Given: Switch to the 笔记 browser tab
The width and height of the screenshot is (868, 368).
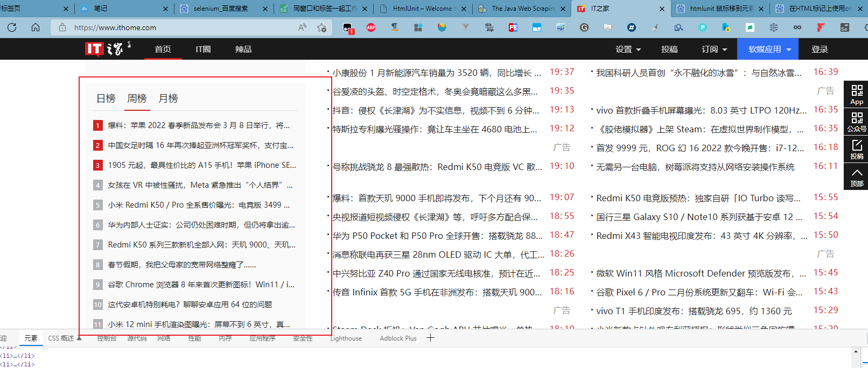Looking at the screenshot, I should coord(124,8).
